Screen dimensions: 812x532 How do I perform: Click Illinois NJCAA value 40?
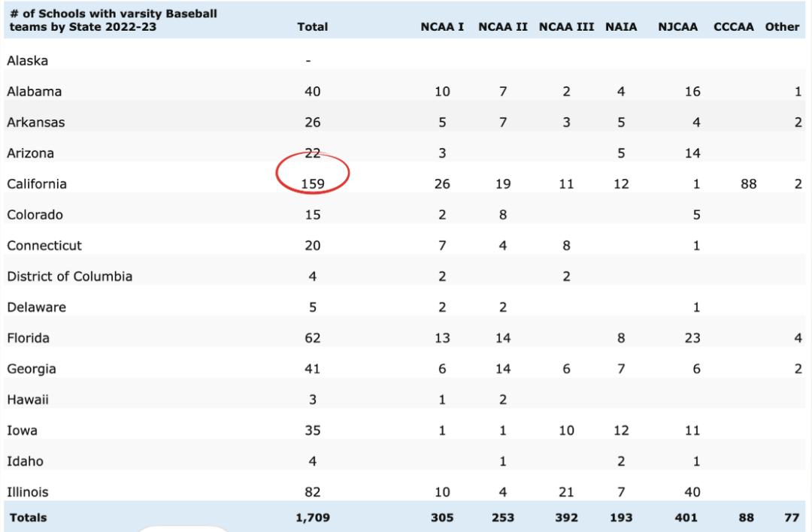click(692, 492)
